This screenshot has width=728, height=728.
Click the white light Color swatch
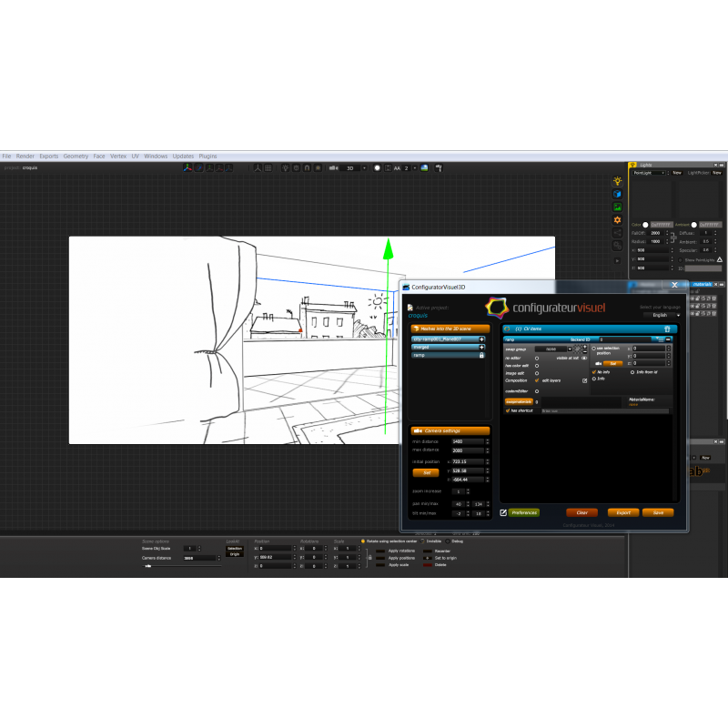645,225
